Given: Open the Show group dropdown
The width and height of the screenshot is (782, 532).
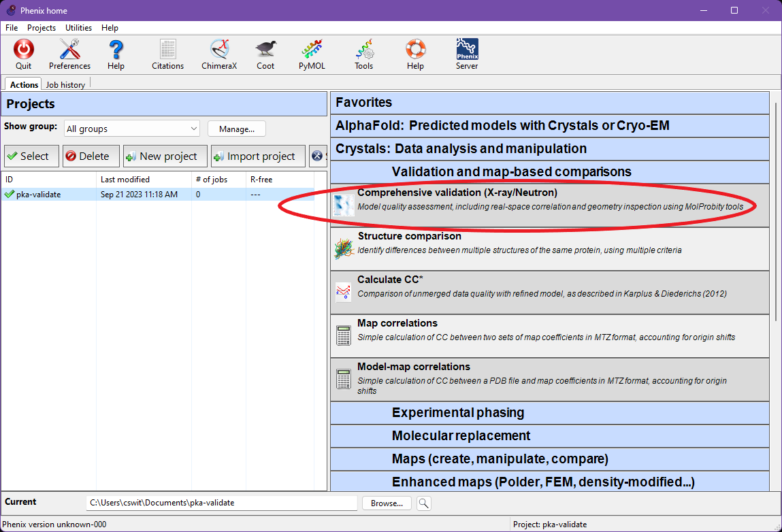Looking at the screenshot, I should click(132, 129).
